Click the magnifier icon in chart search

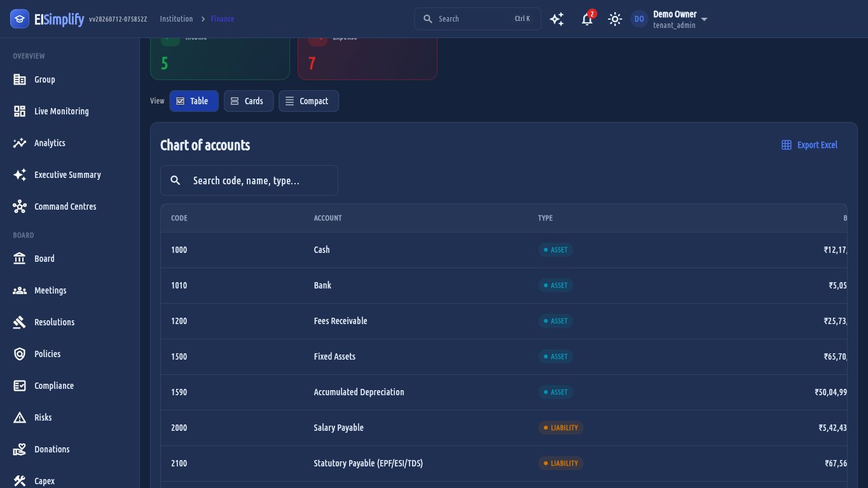(x=176, y=180)
